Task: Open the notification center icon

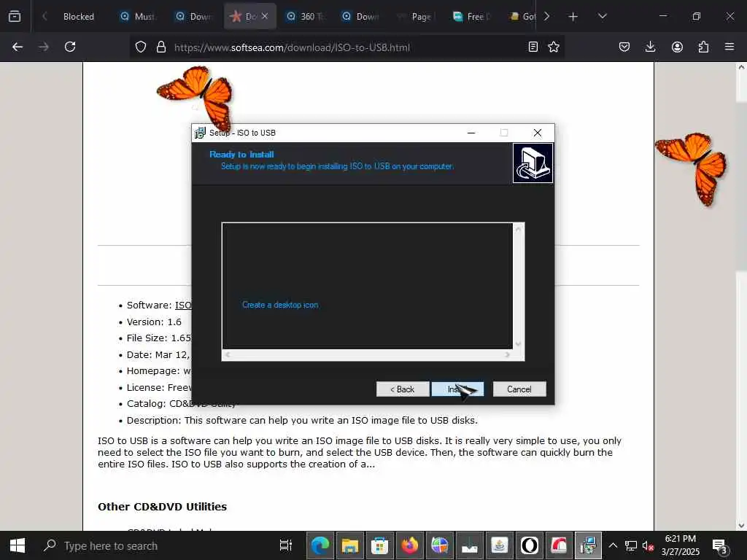Action: click(719, 545)
